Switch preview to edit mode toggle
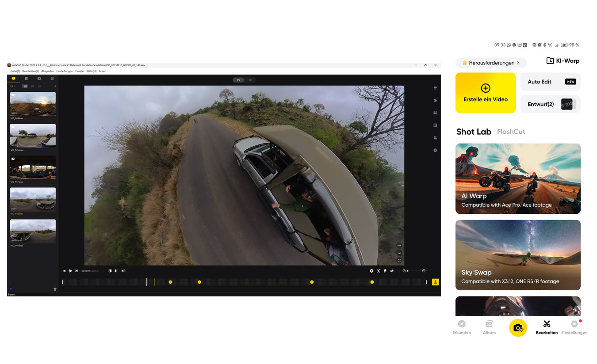 click(238, 80)
